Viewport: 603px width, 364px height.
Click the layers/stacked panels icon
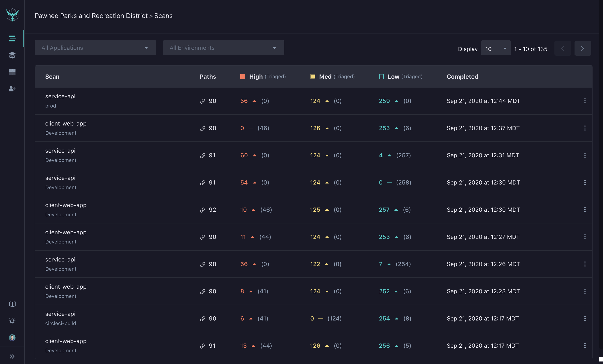pos(12,55)
